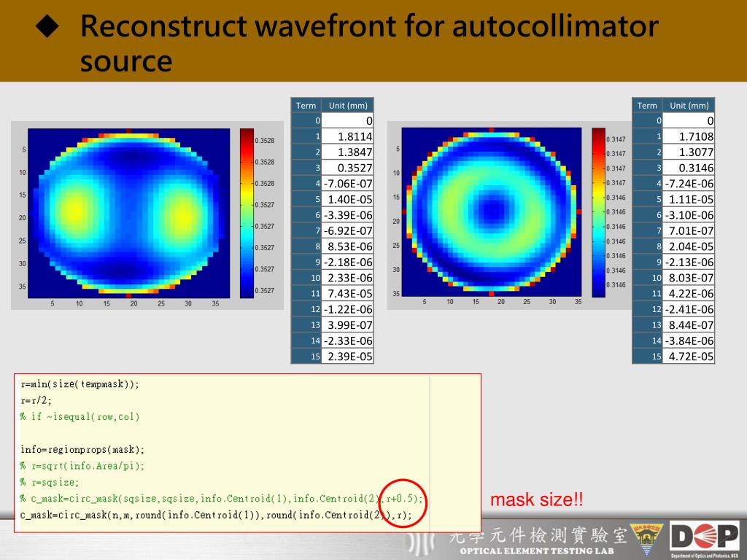Select the cell with value 0.3146
The width and height of the screenshot is (747, 560).
click(689, 168)
